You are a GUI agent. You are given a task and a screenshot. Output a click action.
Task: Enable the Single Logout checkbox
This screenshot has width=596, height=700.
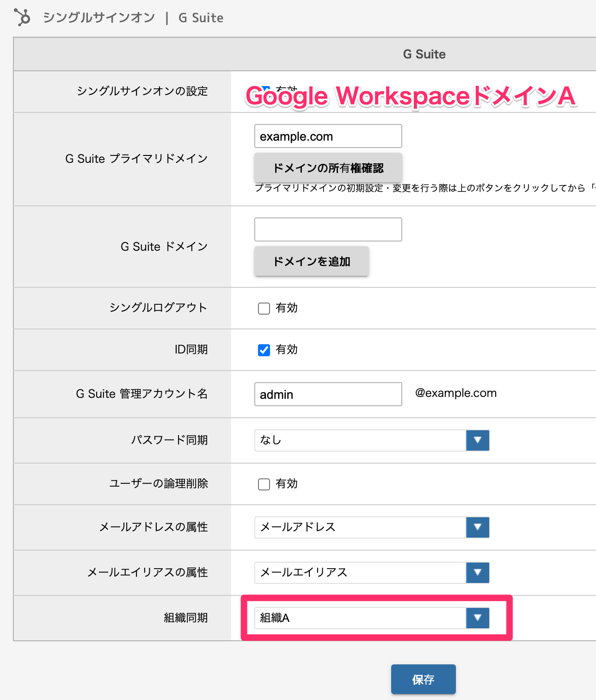(x=264, y=309)
